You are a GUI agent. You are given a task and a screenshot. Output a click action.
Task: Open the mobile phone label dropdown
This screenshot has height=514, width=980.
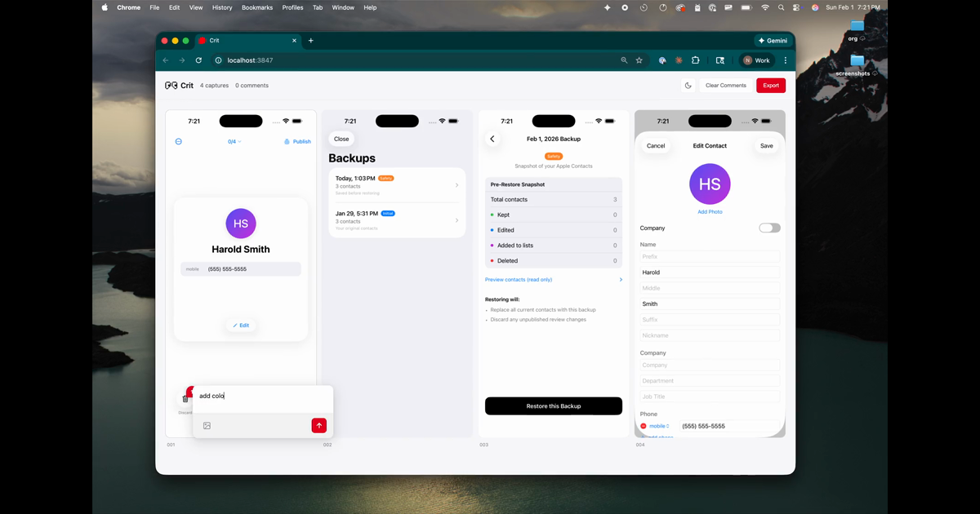coord(659,426)
